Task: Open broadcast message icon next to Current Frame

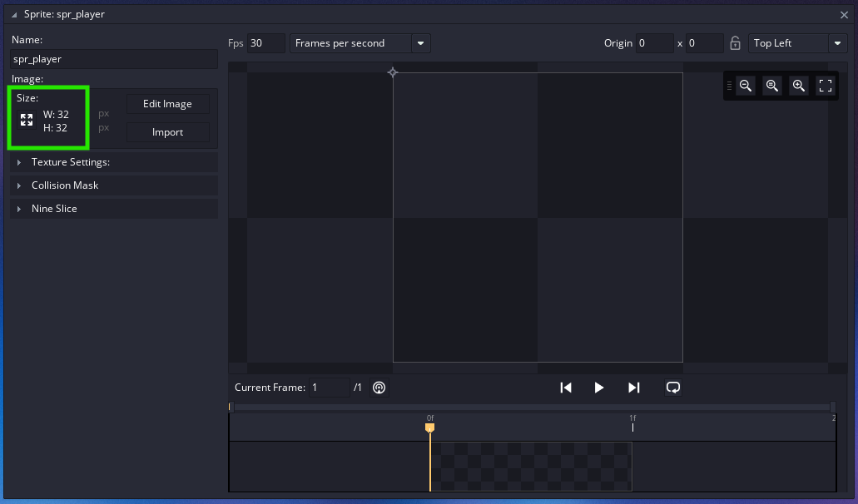Action: coord(379,388)
